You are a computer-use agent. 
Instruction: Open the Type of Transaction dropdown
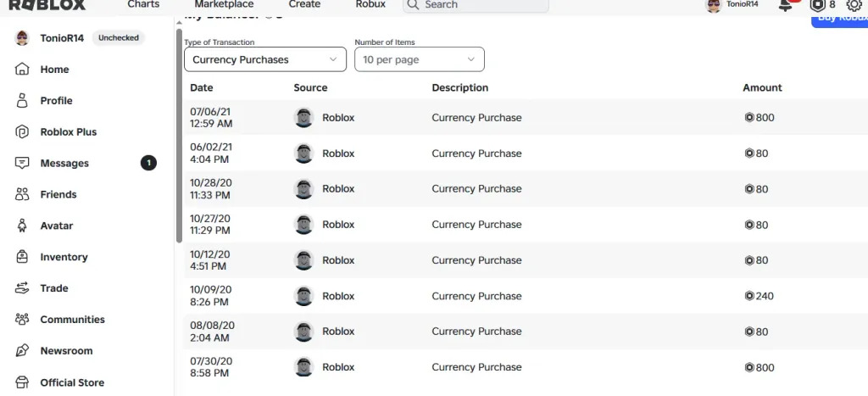pos(265,59)
